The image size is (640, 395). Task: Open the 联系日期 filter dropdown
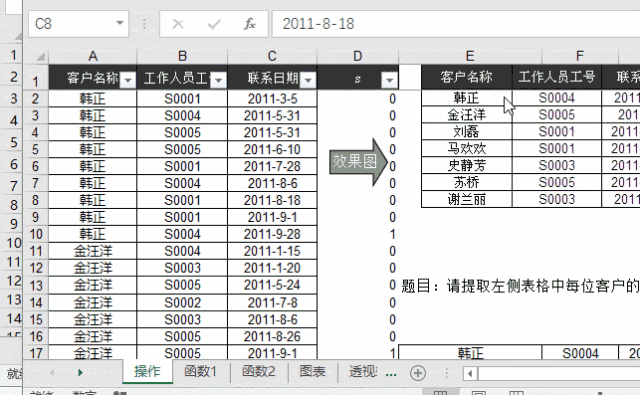(308, 80)
